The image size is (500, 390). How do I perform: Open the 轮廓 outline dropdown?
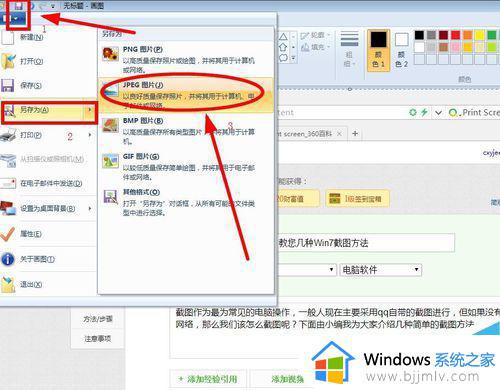pyautogui.click(x=315, y=35)
